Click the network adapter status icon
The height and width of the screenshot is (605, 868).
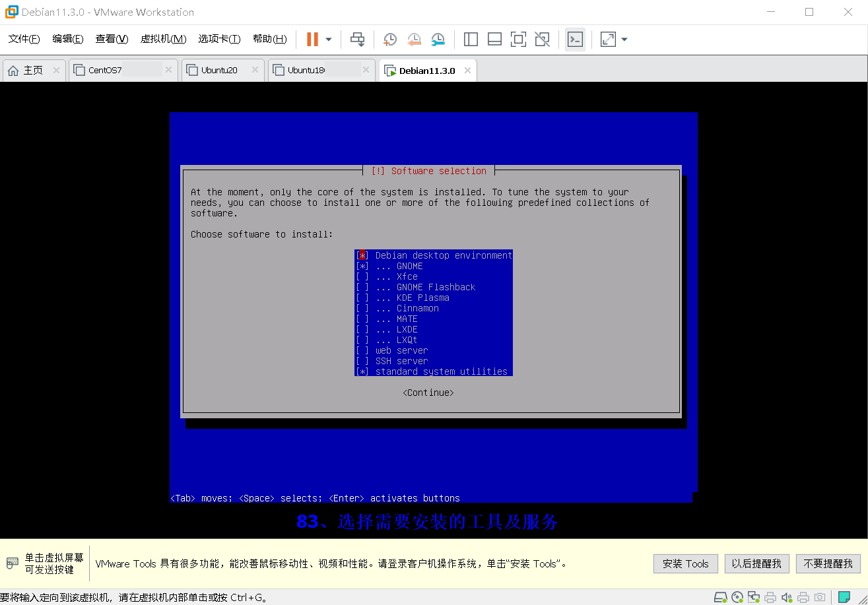pyautogui.click(x=754, y=598)
